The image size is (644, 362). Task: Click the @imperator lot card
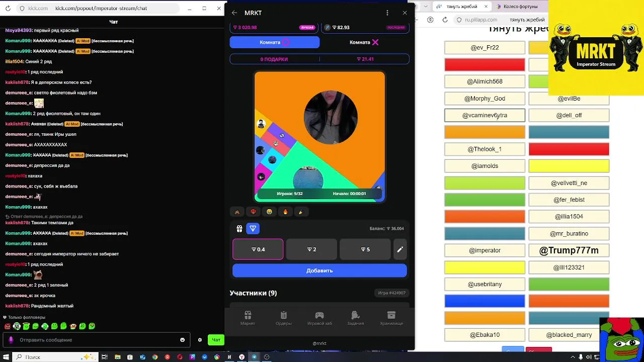coord(485,250)
